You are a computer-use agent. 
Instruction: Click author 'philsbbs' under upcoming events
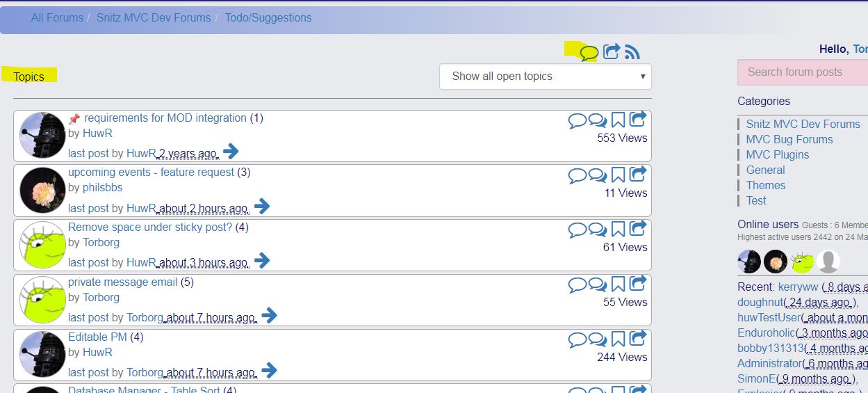pyautogui.click(x=102, y=188)
